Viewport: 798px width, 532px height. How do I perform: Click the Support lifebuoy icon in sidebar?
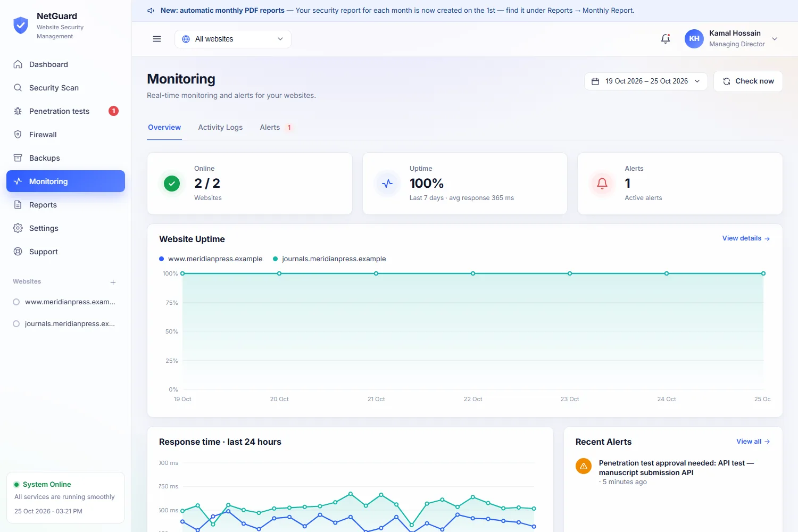click(18, 252)
